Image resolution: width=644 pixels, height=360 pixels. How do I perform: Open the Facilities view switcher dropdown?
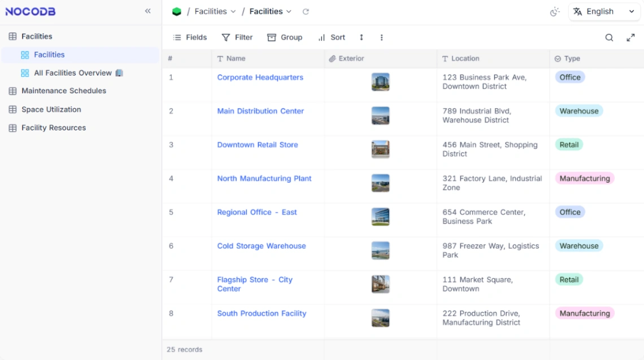coord(270,11)
